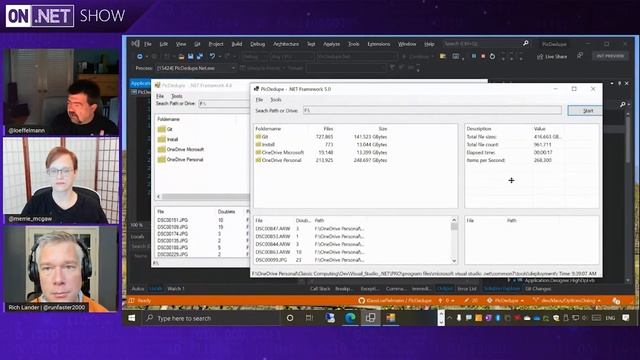
Task: Open the Git branch dropdown in status bar
Action: click(x=567, y=300)
